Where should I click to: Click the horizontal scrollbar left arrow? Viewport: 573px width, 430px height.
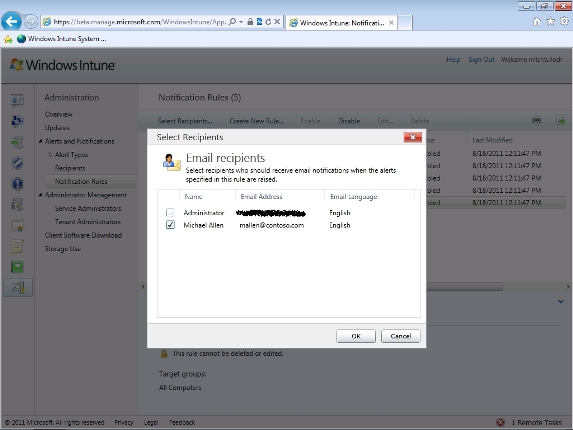pos(143,287)
